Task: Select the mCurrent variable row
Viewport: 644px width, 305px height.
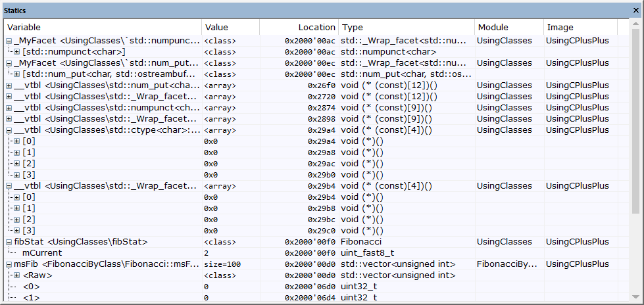Action: pos(42,253)
